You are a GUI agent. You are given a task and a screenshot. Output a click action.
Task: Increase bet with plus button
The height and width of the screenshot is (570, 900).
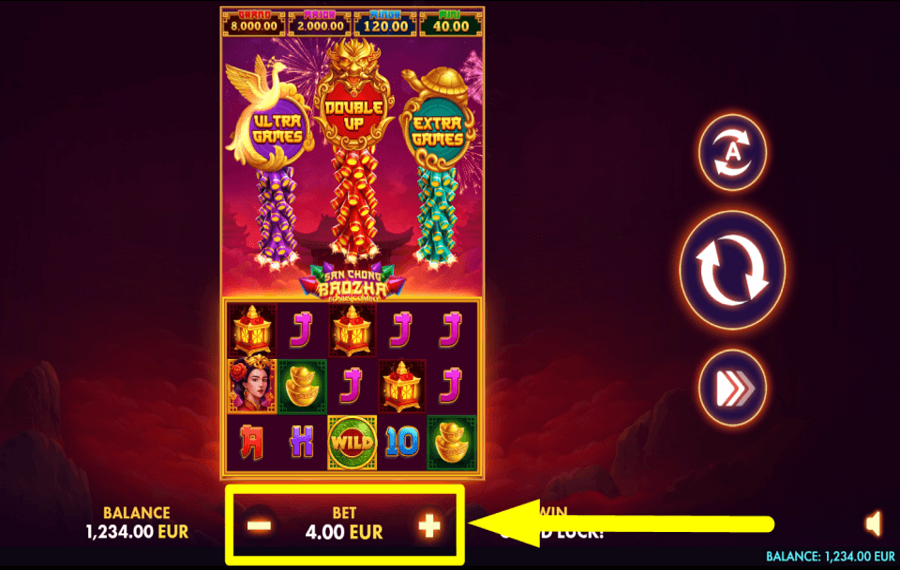click(x=429, y=526)
